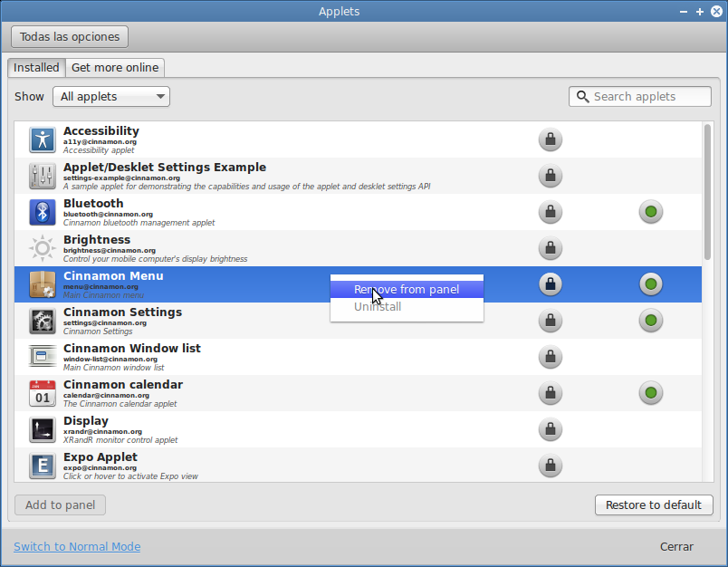Open the Show All applets dropdown
This screenshot has height=567, width=728.
(111, 97)
